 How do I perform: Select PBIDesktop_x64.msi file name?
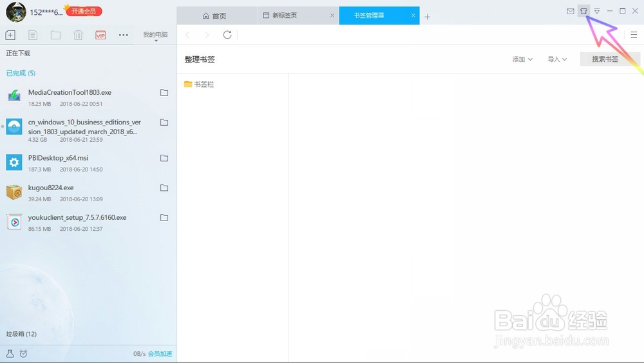click(58, 158)
